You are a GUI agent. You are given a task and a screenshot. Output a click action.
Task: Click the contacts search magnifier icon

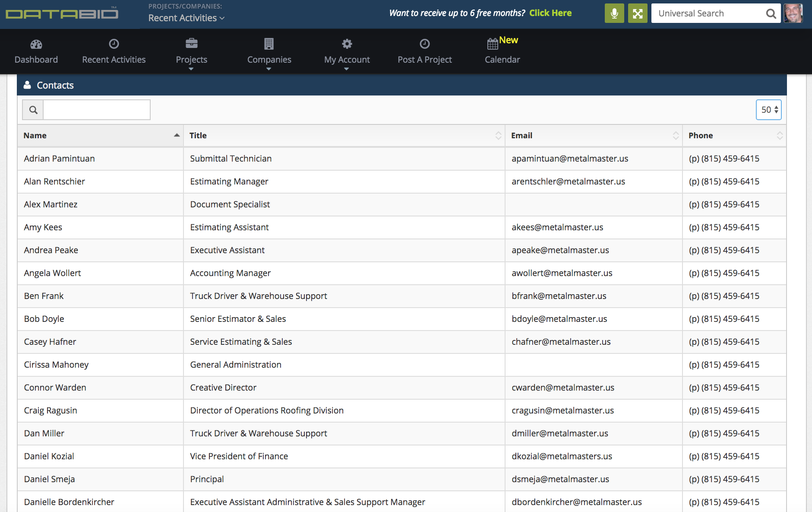coord(32,110)
